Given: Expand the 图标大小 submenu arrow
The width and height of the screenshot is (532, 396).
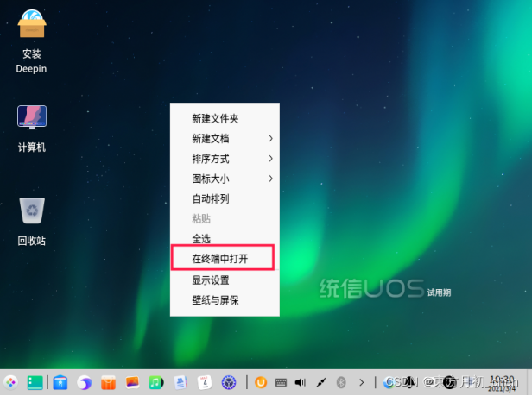Looking at the screenshot, I should point(271,179).
